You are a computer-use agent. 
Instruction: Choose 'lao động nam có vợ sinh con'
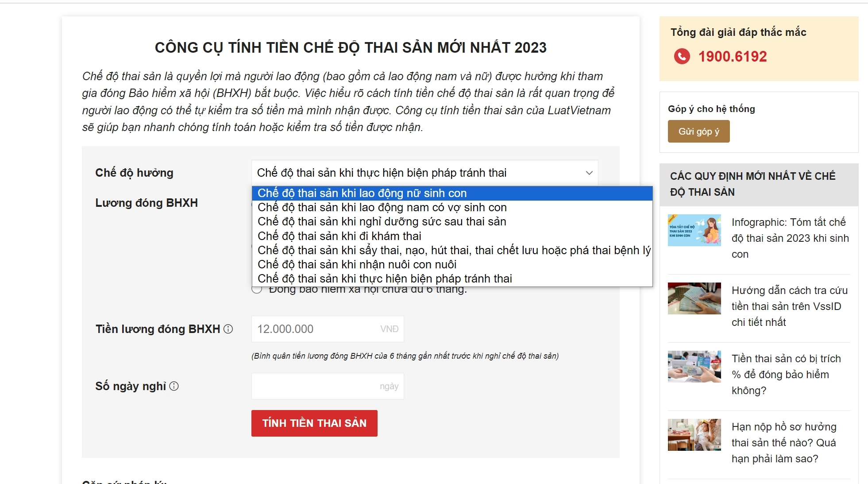382,208
